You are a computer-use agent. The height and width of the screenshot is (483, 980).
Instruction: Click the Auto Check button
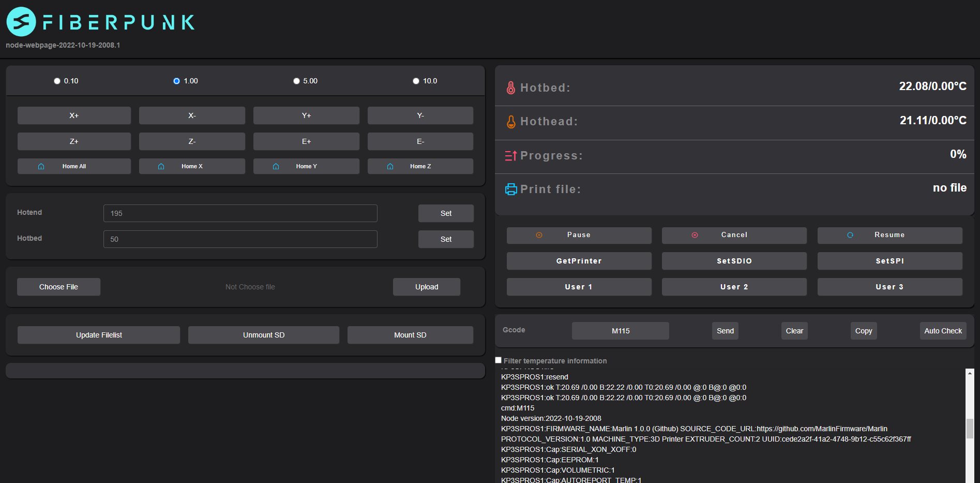tap(943, 331)
